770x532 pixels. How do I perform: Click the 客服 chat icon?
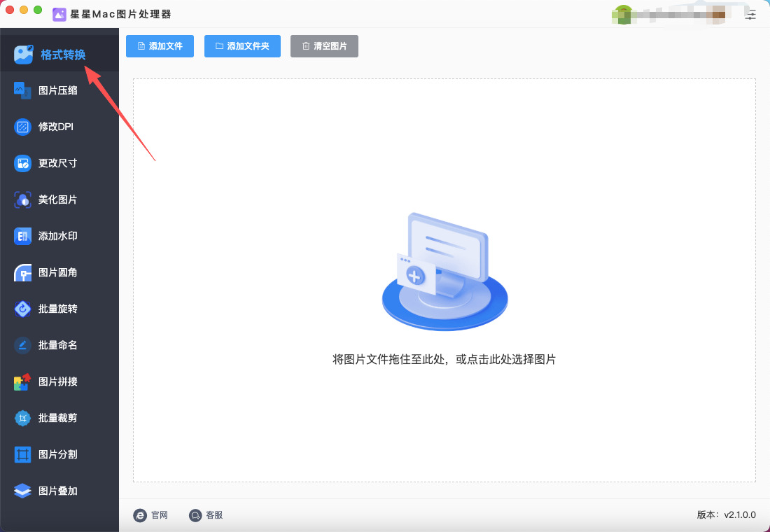(x=195, y=515)
